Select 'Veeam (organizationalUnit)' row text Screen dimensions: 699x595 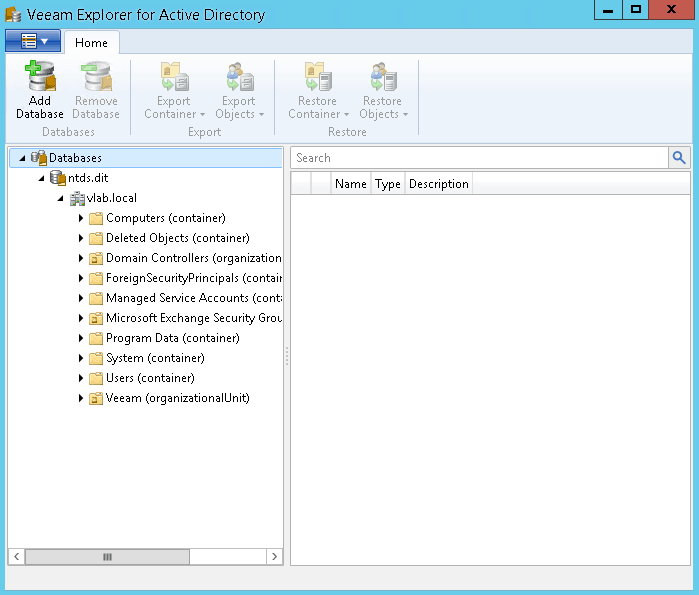(x=177, y=398)
